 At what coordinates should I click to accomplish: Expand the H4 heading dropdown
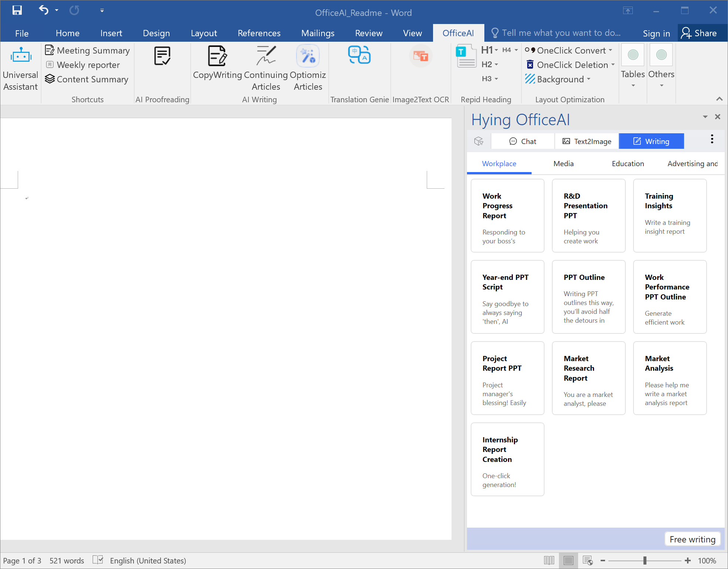pos(516,50)
